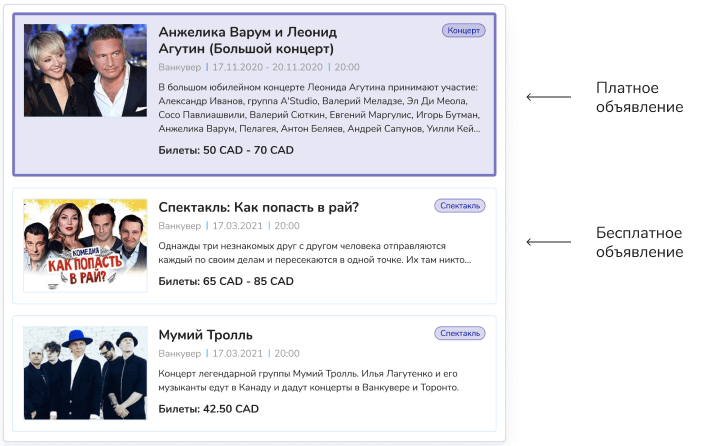
Task: View the Мумий Тролль band photo
Action: 85,373
